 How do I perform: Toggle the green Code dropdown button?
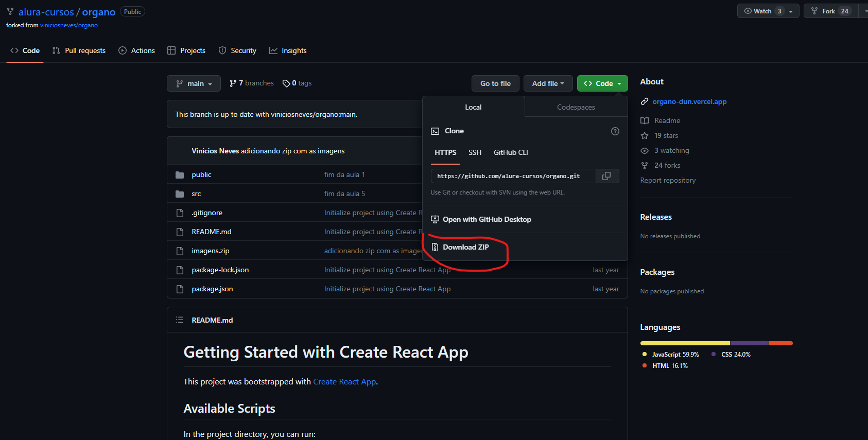click(602, 83)
